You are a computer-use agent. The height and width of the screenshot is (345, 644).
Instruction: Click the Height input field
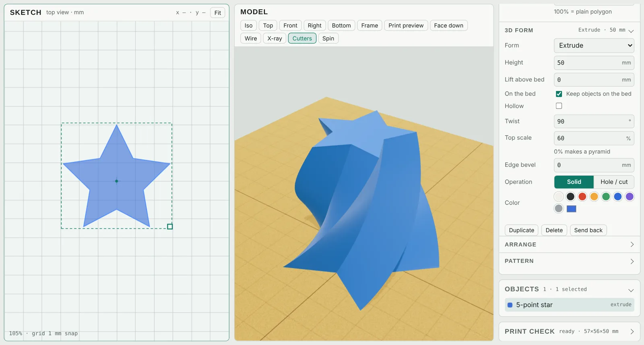594,63
